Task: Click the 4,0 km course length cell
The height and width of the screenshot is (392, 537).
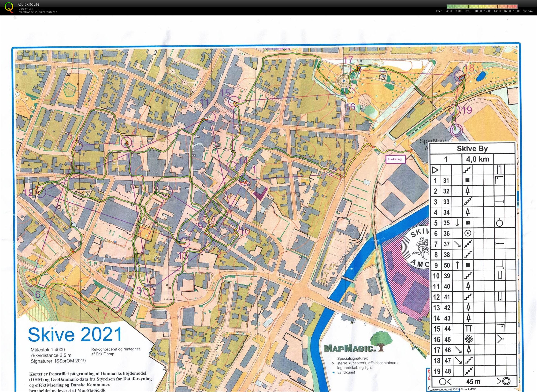Action: (x=478, y=159)
